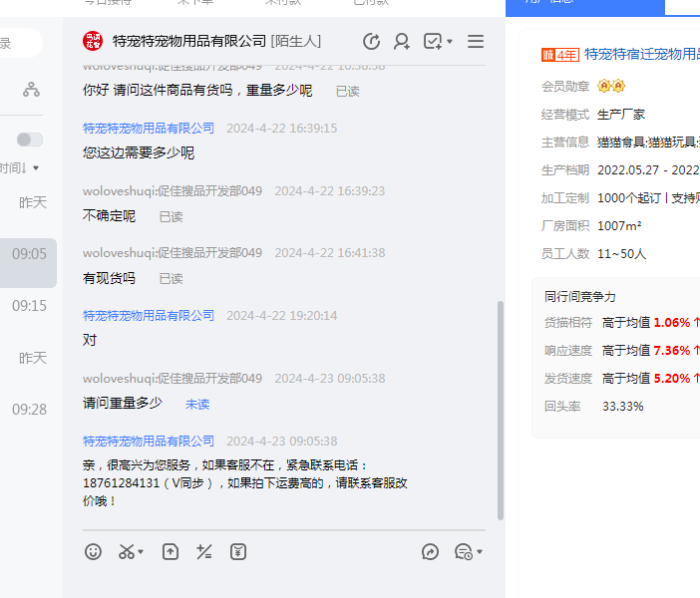Click the organization tree icon in sidebar

click(32, 90)
